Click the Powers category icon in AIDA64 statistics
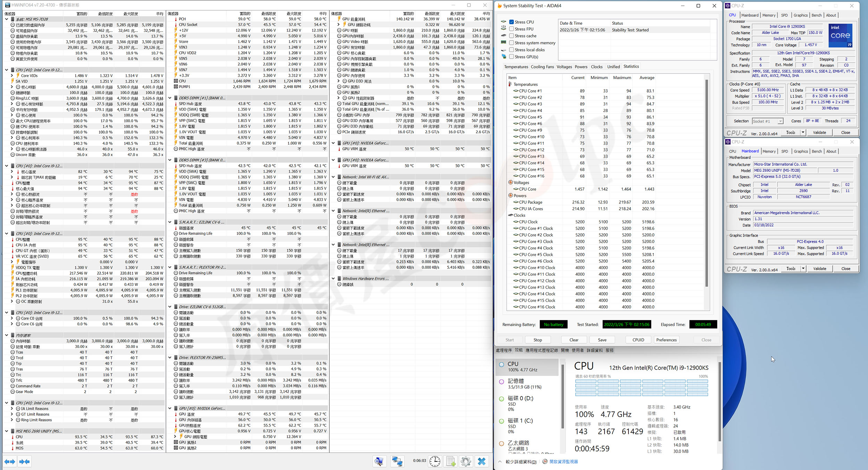868x470 pixels. [x=510, y=196]
